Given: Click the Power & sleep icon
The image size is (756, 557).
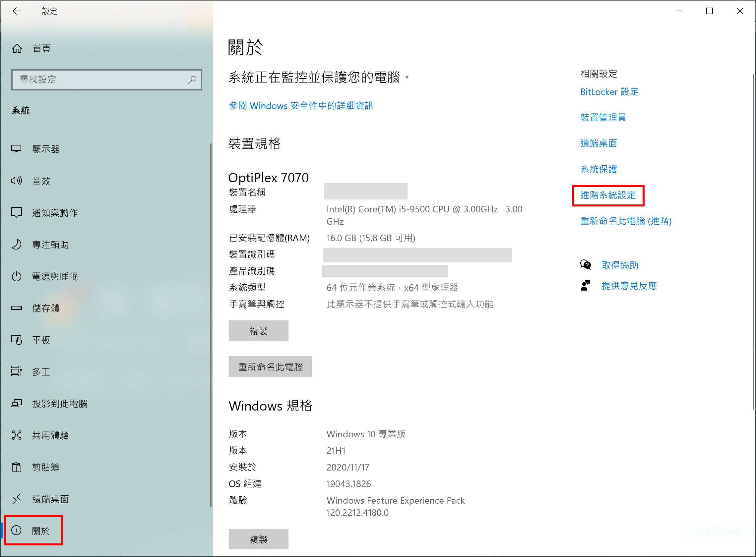Looking at the screenshot, I should 16,276.
